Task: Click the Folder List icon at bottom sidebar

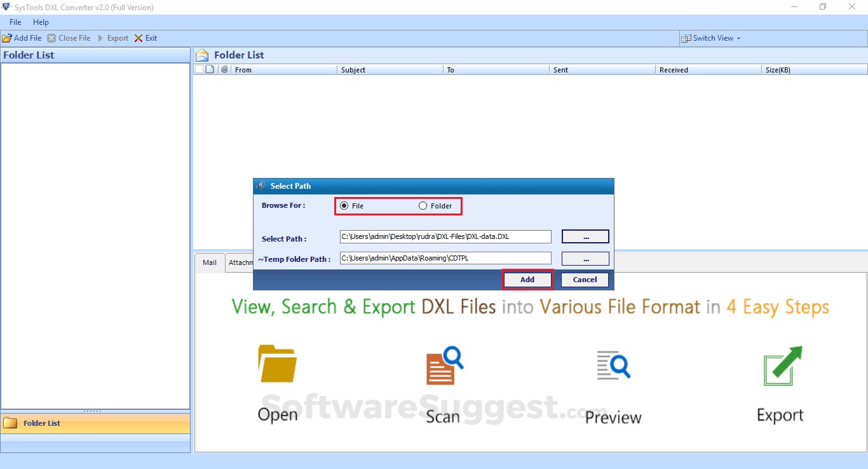Action: coord(11,423)
